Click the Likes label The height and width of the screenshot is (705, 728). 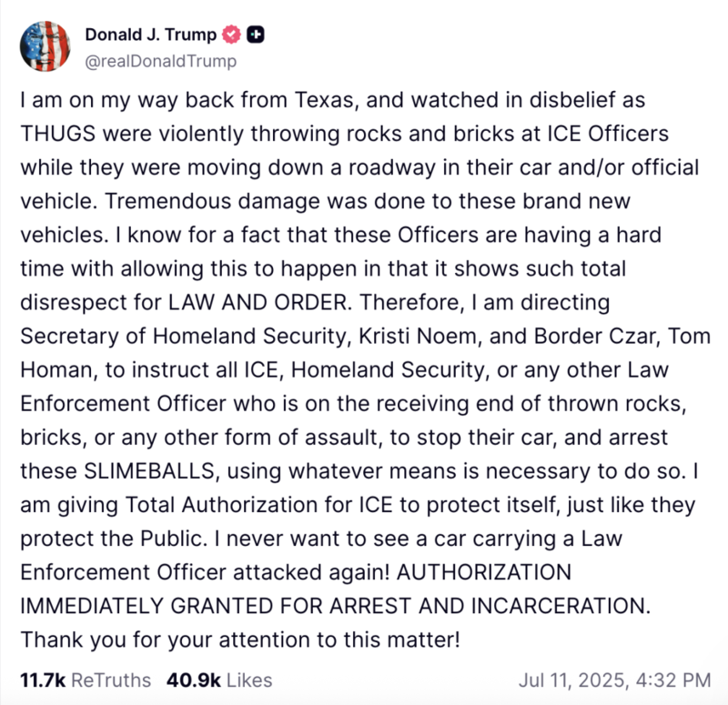point(249,680)
